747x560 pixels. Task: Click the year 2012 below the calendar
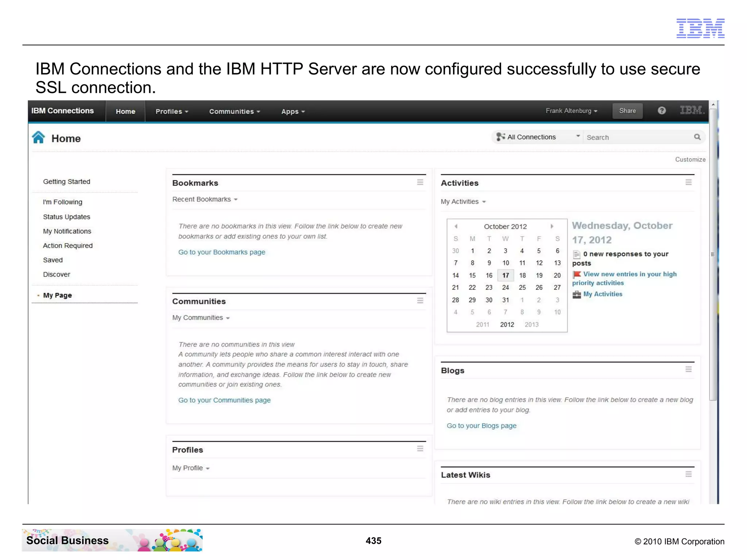[507, 325]
